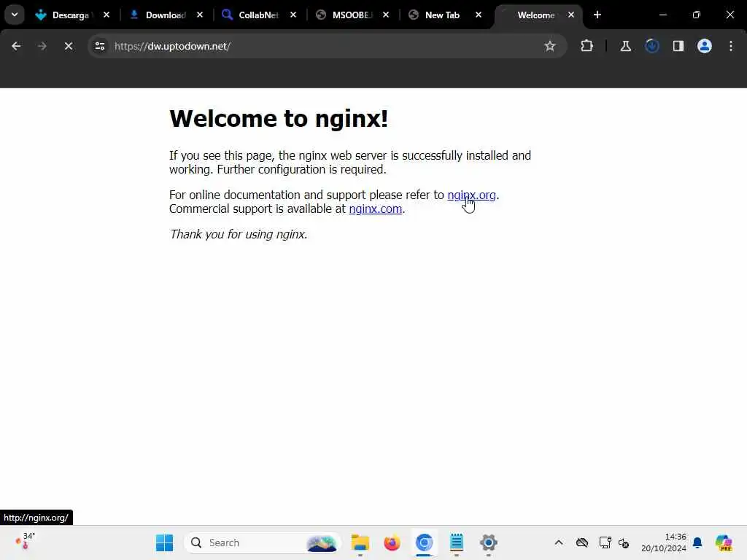Close the Chrome window
The width and height of the screenshot is (747, 560).
(729, 15)
